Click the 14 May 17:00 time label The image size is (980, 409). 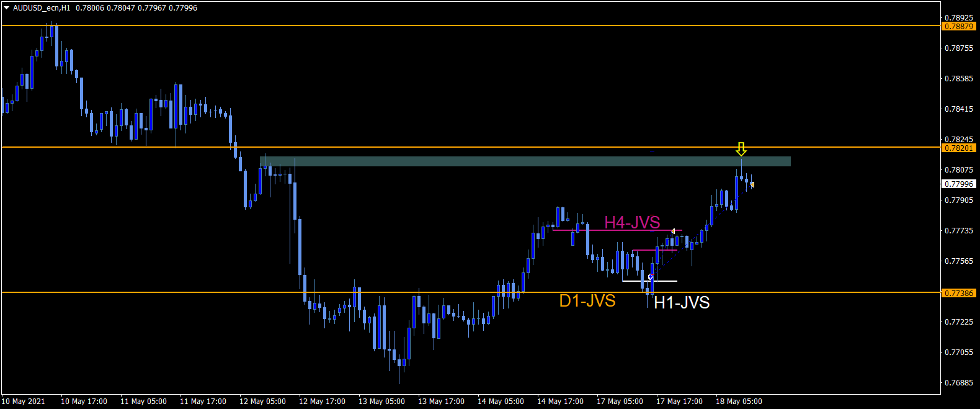click(x=560, y=402)
